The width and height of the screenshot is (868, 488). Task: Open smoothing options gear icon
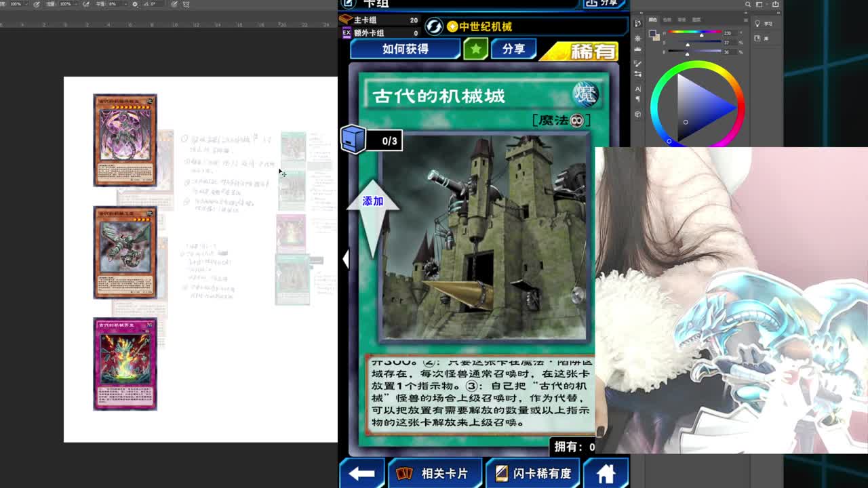coord(135,4)
